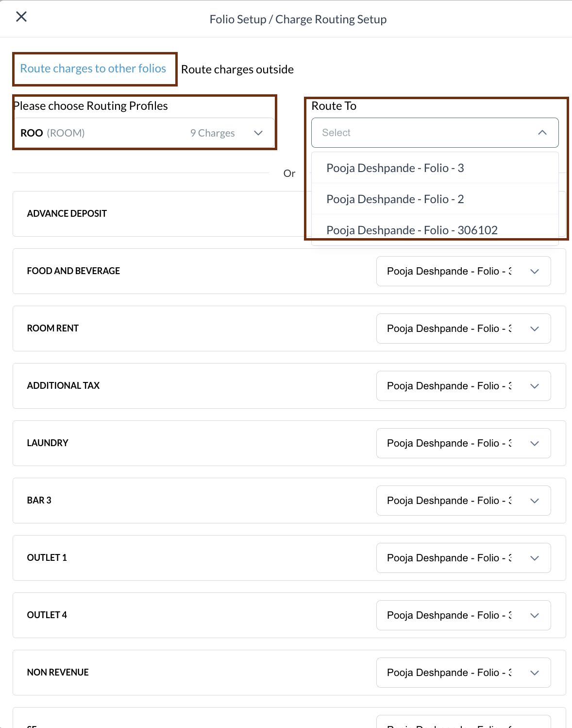This screenshot has height=728, width=572.
Task: Expand Laundry folio chevron arrow
Action: [x=535, y=443]
